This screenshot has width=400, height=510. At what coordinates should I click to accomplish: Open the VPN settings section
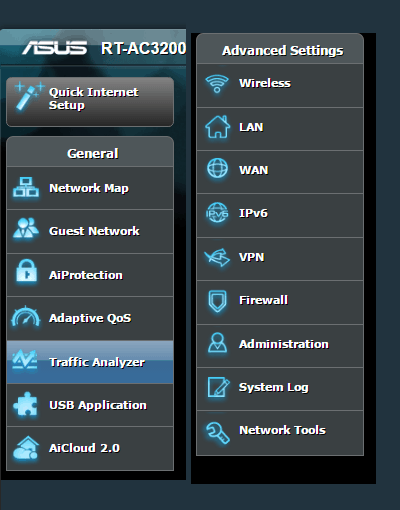pyautogui.click(x=280, y=259)
